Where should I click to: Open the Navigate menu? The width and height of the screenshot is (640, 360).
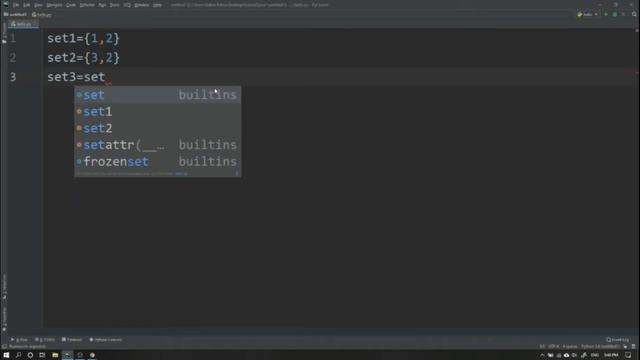(54, 5)
